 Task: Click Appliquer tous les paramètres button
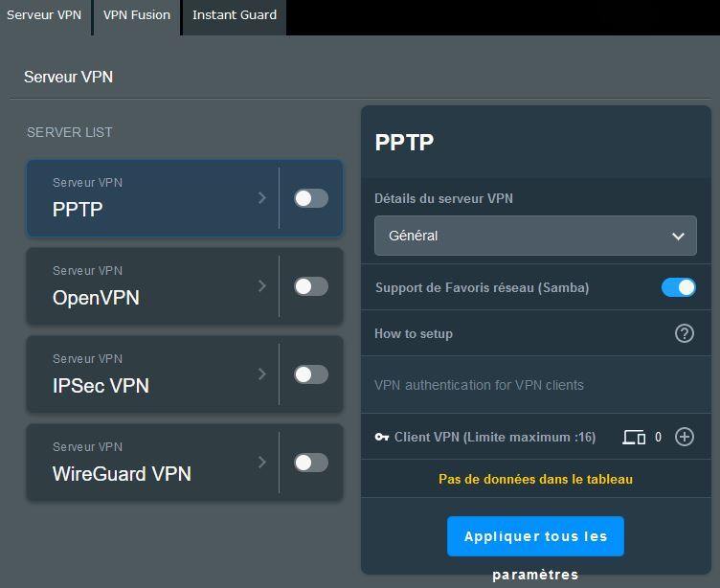click(535, 536)
